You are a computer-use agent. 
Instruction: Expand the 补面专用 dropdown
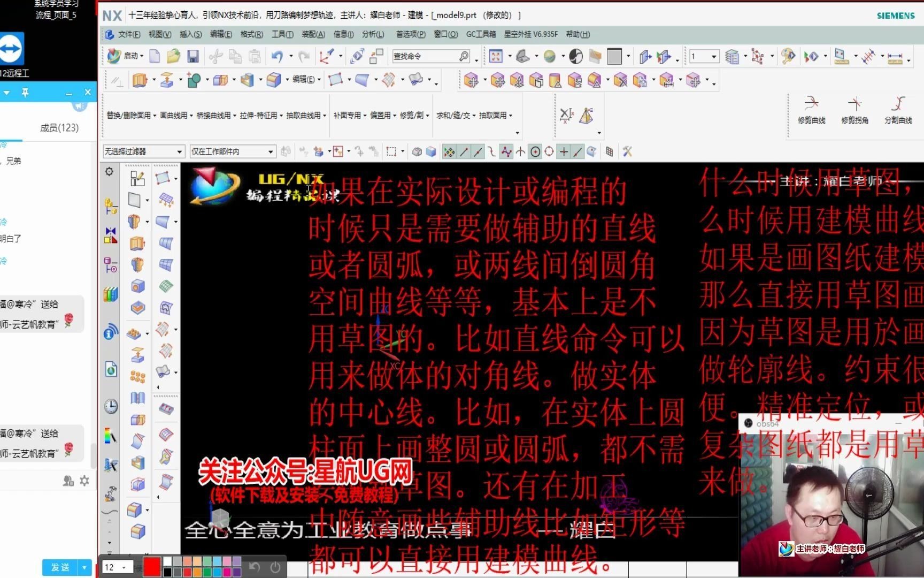[350, 115]
